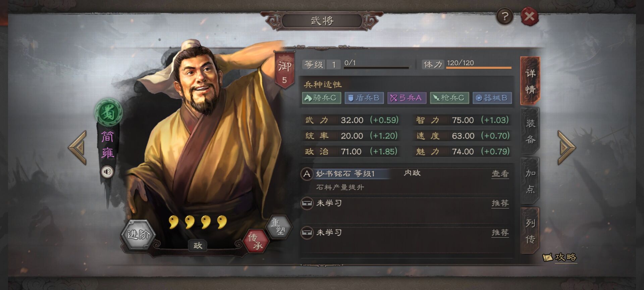Switch to the 加点 tab
This screenshot has width=644, height=290.
click(x=530, y=181)
